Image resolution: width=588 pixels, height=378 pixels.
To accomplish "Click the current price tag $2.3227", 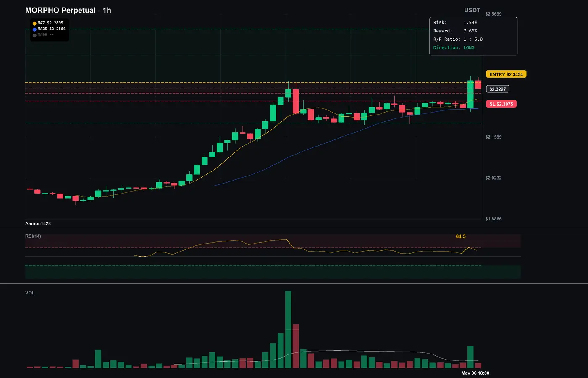I will tap(498, 89).
